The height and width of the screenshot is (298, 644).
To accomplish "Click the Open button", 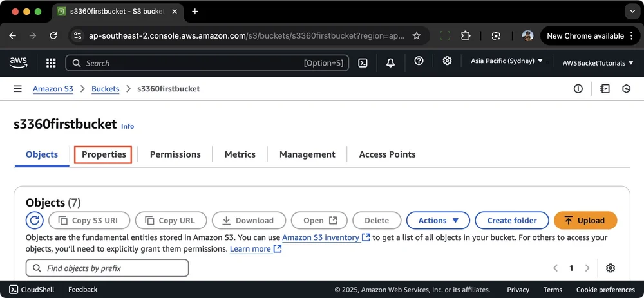I will click(319, 220).
